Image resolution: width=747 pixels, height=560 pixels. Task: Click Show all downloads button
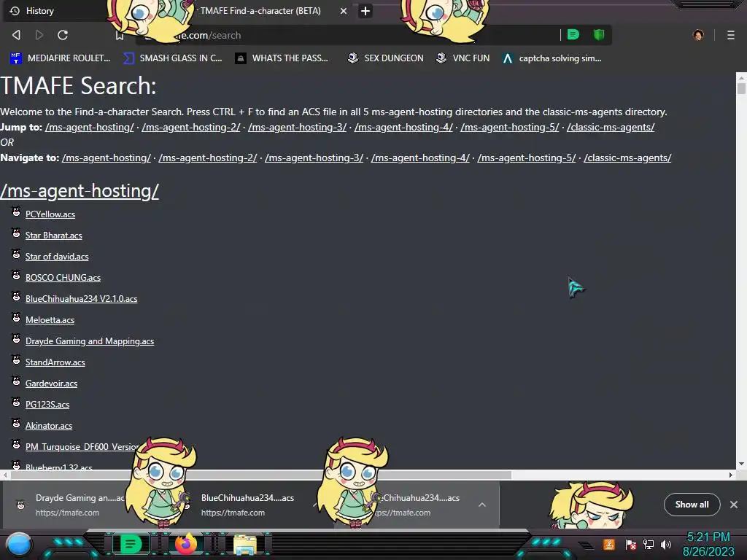(x=692, y=505)
